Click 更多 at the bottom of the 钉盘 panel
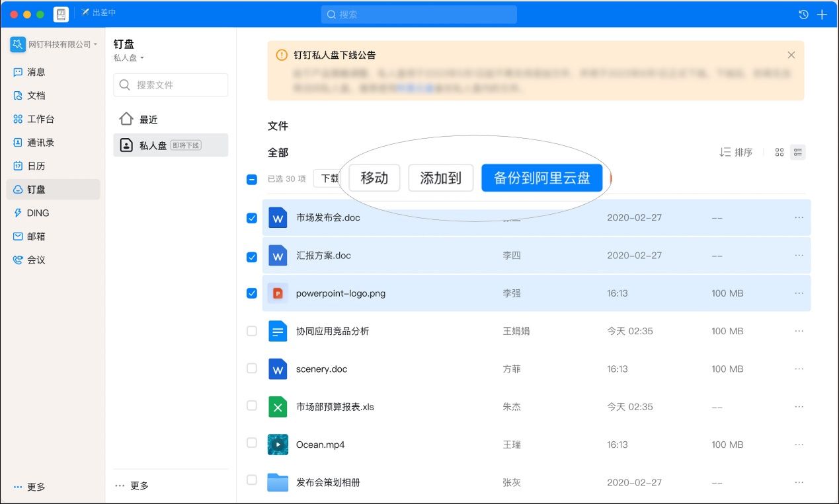 [x=132, y=486]
